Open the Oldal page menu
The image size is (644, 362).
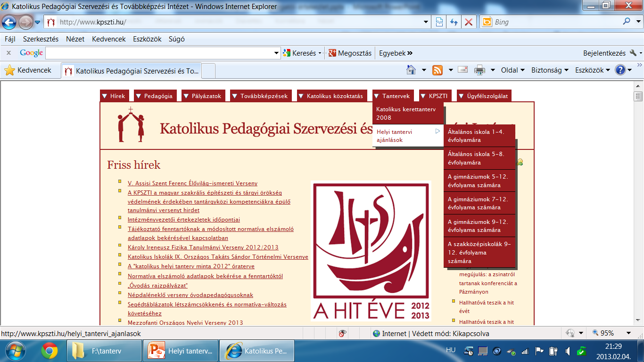click(x=513, y=70)
